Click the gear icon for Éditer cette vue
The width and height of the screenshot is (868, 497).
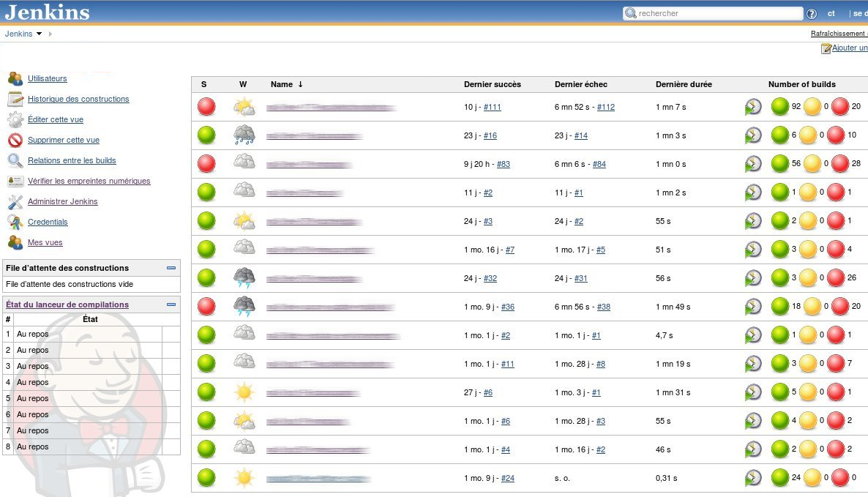(15, 119)
